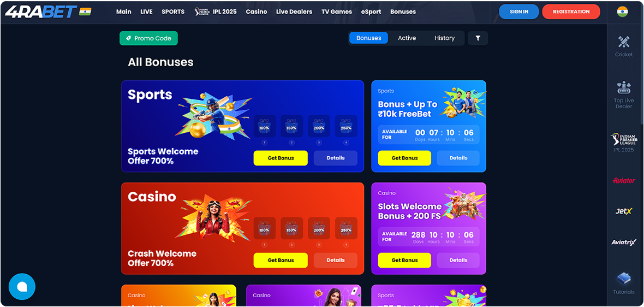
Task: Open the bonus filter funnel icon
Action: (x=478, y=38)
